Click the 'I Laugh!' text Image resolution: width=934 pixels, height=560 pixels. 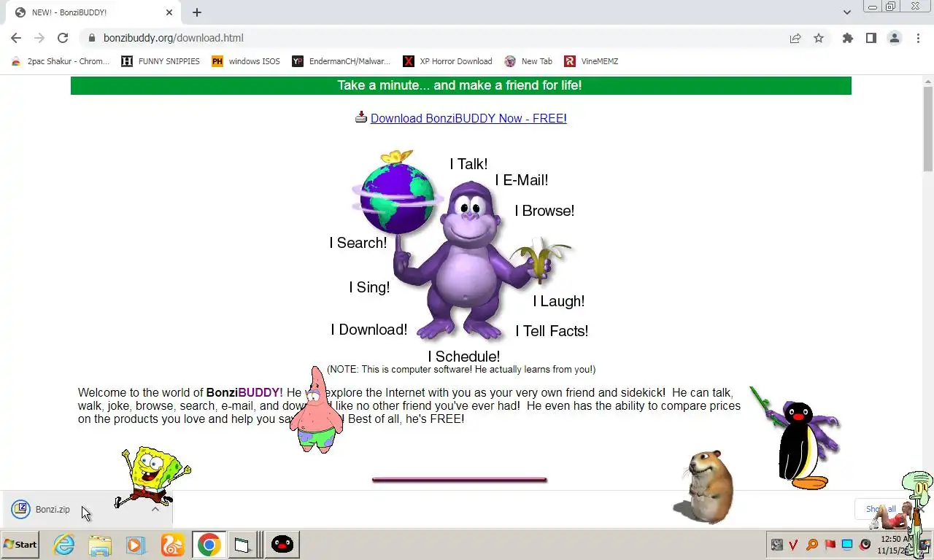(559, 301)
